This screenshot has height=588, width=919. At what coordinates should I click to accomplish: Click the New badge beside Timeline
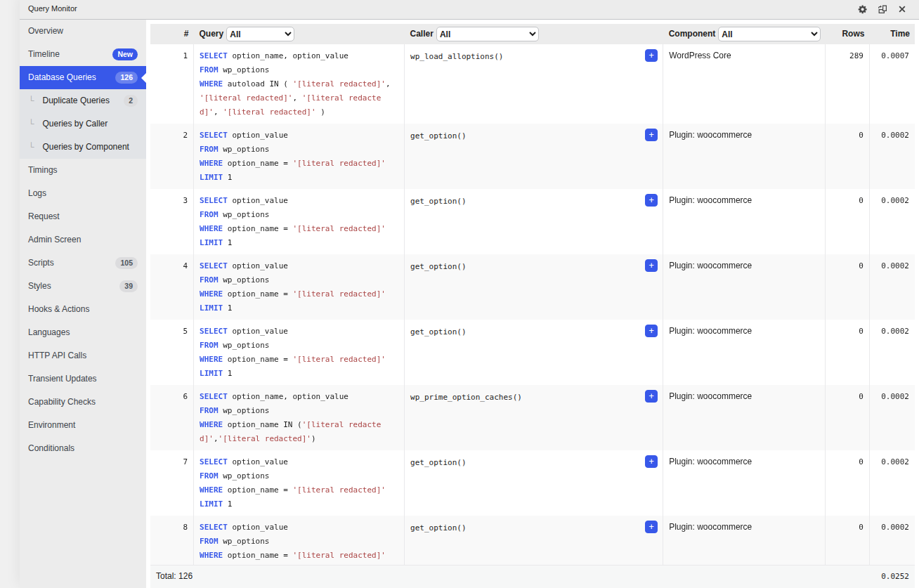coord(125,54)
